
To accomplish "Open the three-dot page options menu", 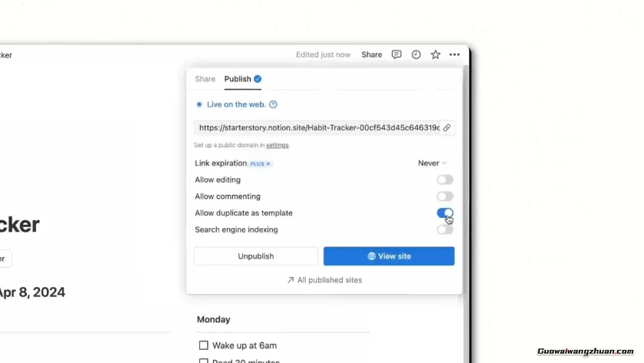I will 455,54.
